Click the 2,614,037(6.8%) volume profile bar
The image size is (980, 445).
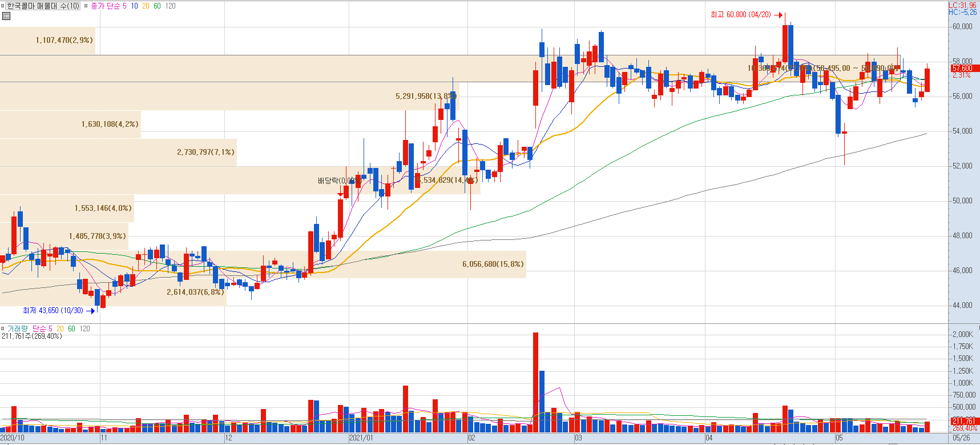pyautogui.click(x=113, y=292)
